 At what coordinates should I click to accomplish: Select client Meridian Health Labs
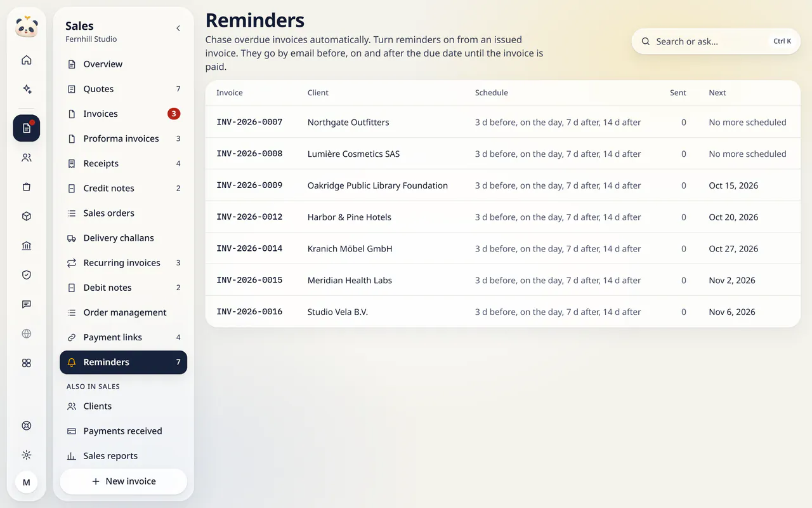350,280
